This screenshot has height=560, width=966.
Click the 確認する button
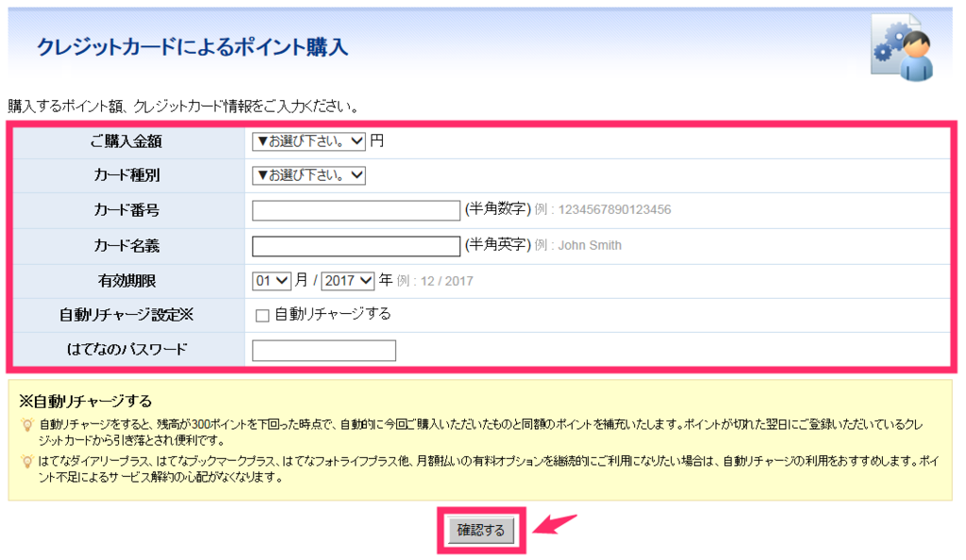point(481,531)
